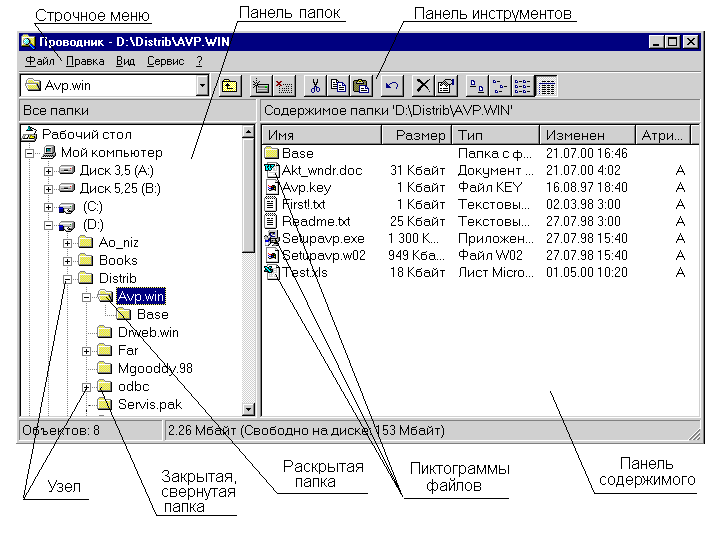Expand Диск 3,5 (A:) node
Screen dimensions: 717x536
[48, 171]
